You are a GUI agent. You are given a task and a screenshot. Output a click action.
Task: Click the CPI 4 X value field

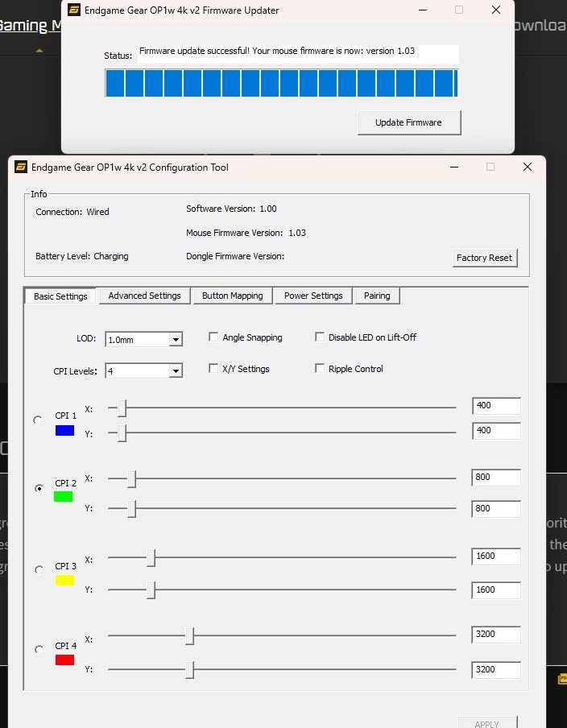pos(496,635)
